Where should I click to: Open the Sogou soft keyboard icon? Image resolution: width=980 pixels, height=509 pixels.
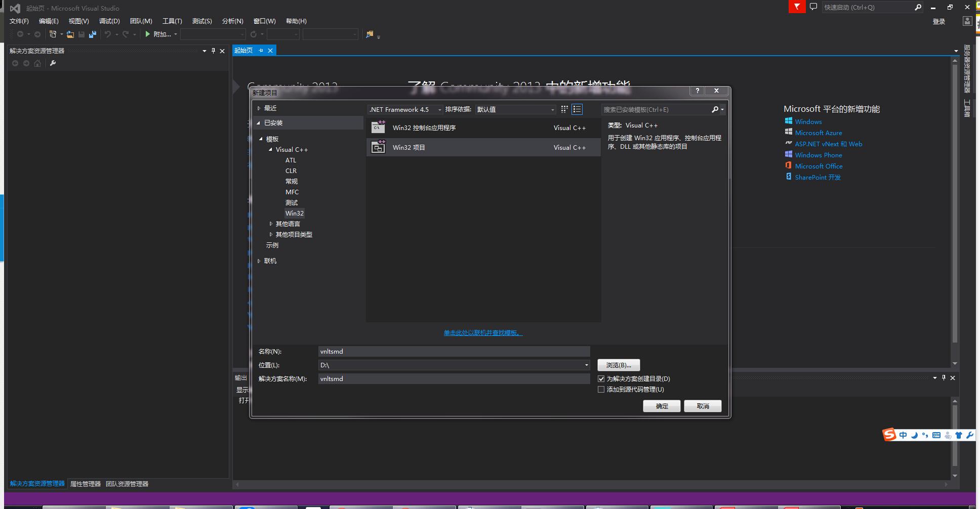tap(936, 435)
